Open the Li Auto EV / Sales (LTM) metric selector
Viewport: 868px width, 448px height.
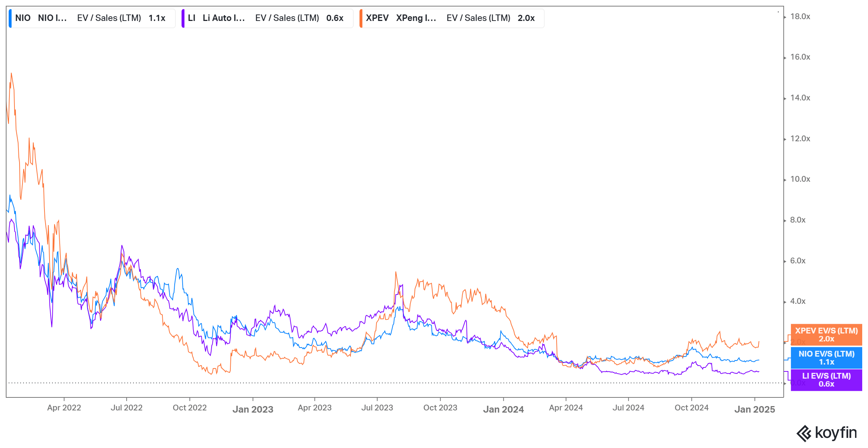pyautogui.click(x=287, y=18)
